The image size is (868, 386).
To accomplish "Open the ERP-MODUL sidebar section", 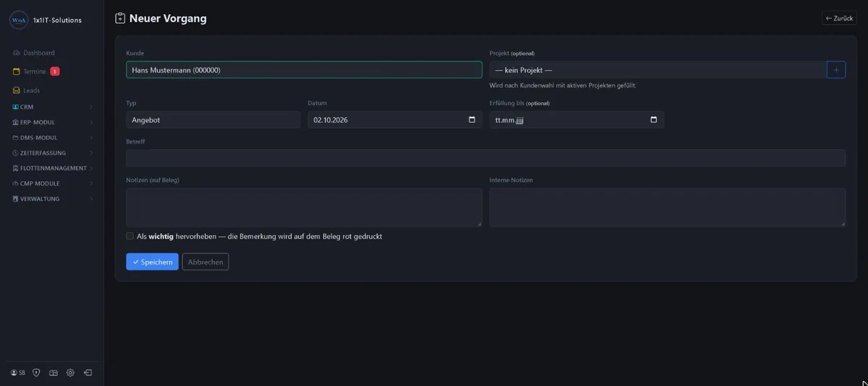I will tap(38, 122).
